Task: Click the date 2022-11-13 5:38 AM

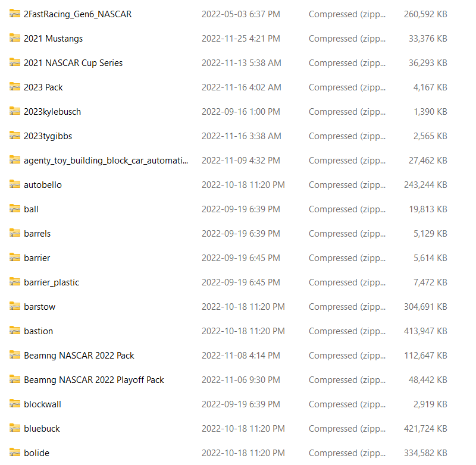Action: 242,63
